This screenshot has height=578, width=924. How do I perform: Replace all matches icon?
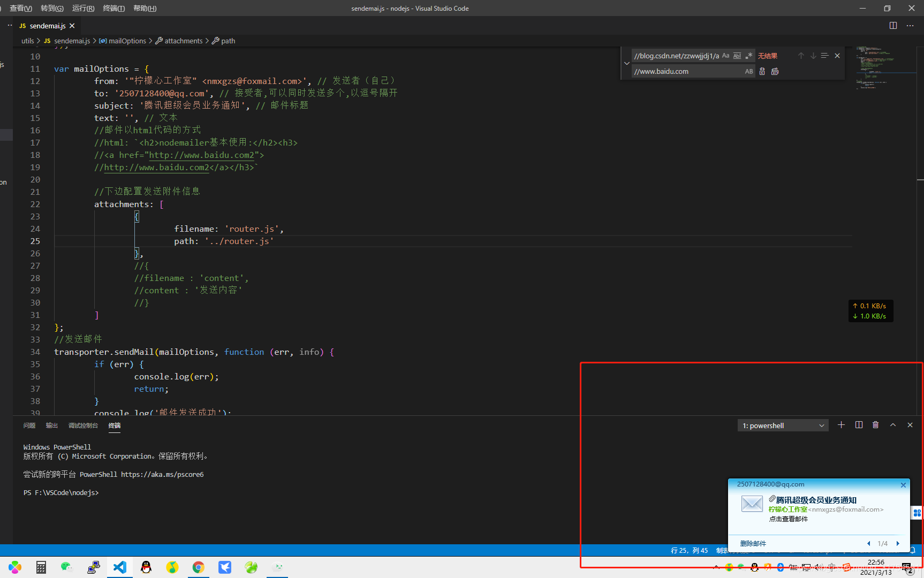click(x=775, y=71)
